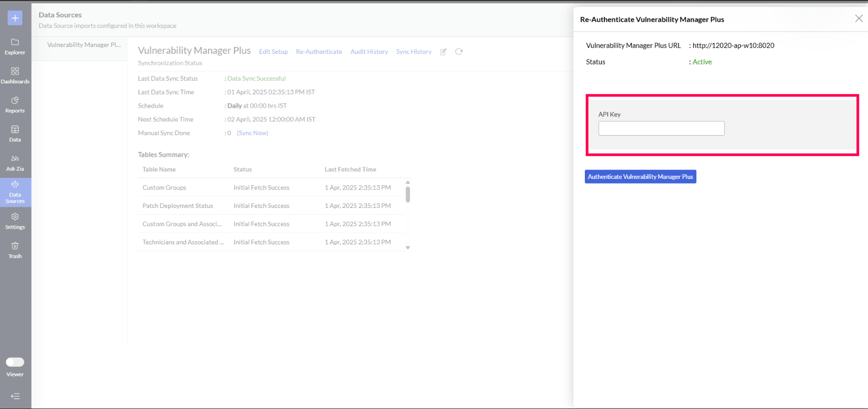868x409 pixels.
Task: Toggle the Viewer mode switch
Action: (15, 362)
